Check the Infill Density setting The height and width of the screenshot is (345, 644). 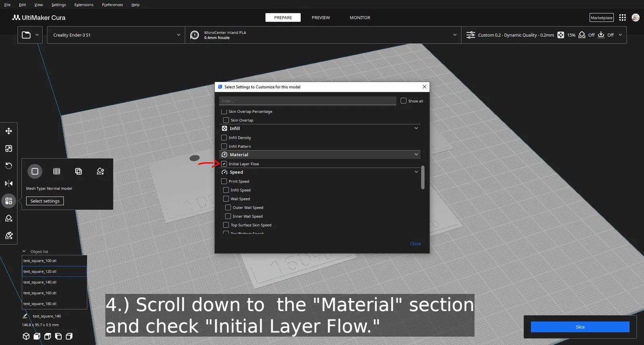point(224,137)
